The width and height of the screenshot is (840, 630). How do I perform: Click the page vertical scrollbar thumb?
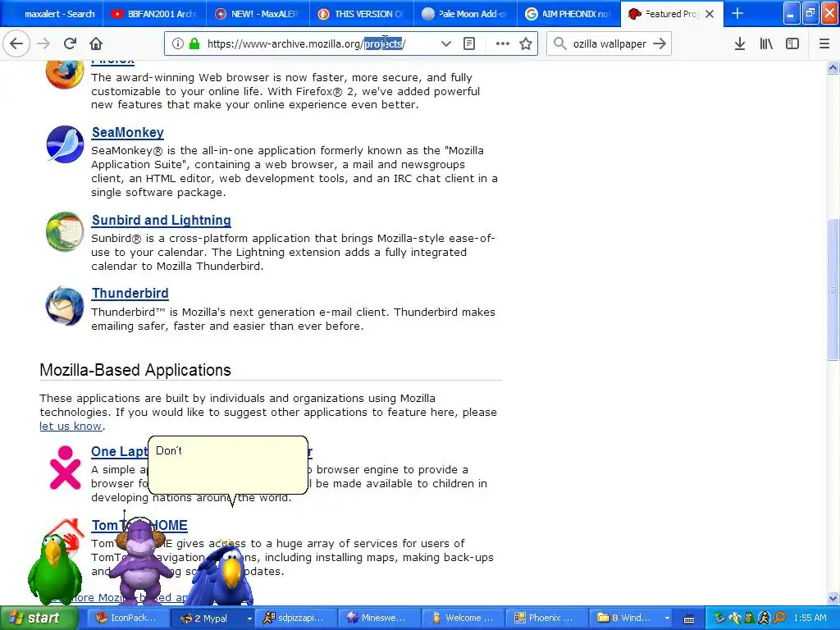(833, 290)
